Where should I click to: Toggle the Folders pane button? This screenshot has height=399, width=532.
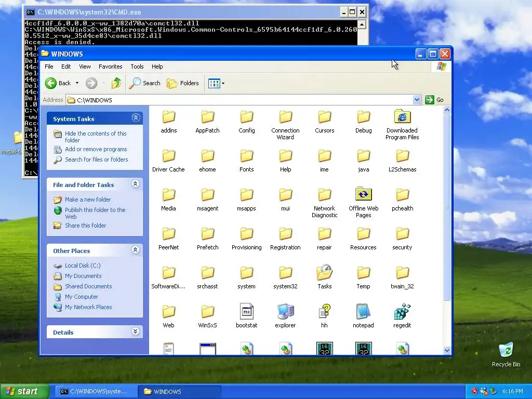[x=183, y=83]
